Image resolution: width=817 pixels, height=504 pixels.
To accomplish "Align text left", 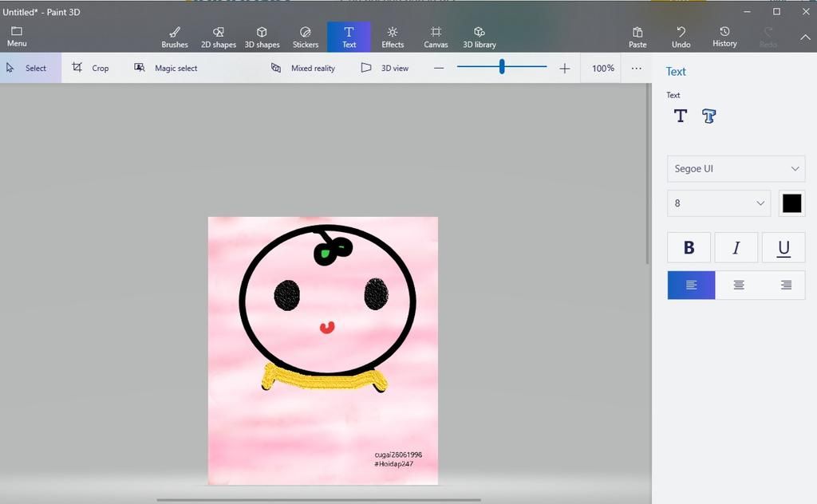I will click(x=692, y=285).
